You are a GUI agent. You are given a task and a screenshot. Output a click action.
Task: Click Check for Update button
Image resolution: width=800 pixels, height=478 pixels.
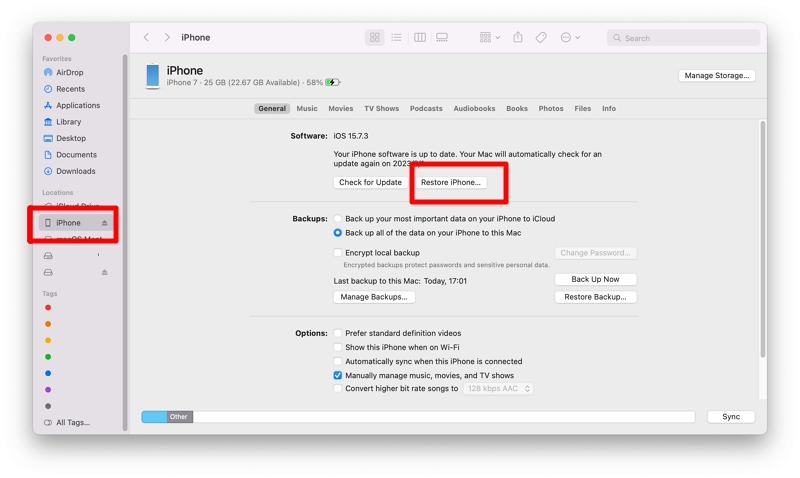pos(370,182)
